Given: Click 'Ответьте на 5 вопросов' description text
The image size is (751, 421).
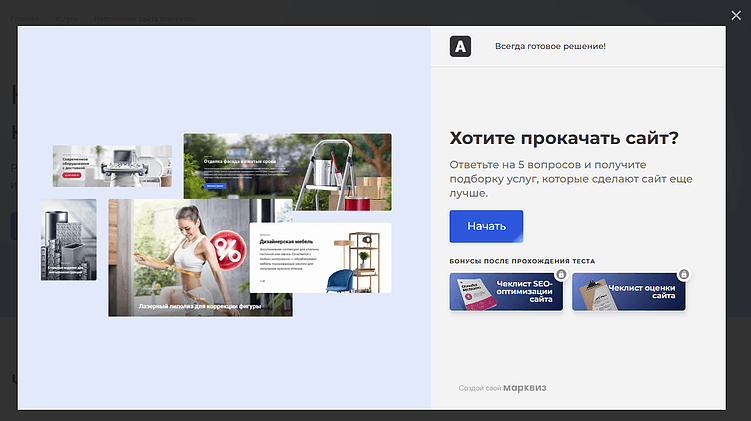Looking at the screenshot, I should [571, 179].
